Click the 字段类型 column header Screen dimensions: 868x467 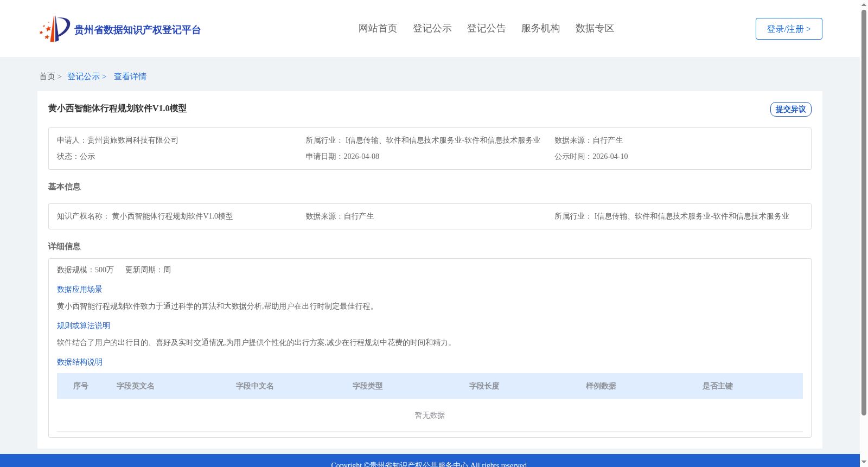pos(368,386)
